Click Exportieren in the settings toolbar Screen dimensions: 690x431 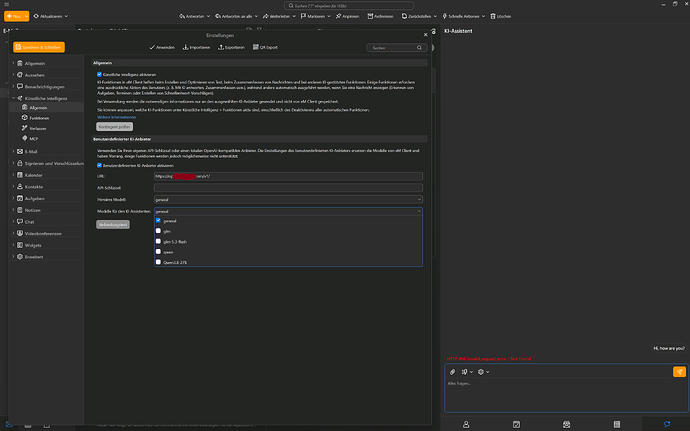pyautogui.click(x=231, y=47)
